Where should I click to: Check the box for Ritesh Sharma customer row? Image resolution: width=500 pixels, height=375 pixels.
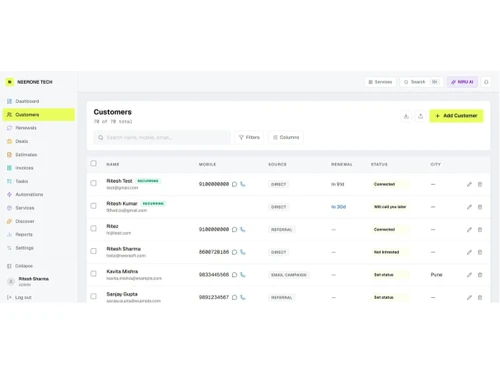(x=94, y=251)
